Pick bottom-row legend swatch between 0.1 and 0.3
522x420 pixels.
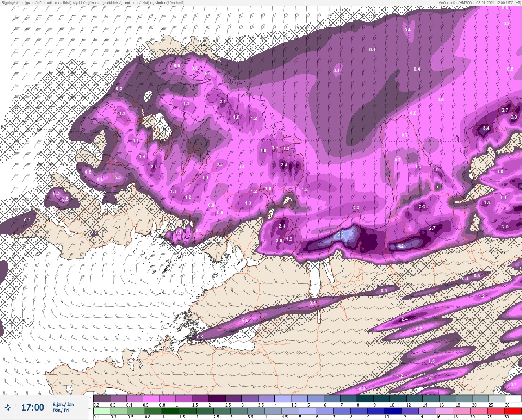tap(102, 411)
